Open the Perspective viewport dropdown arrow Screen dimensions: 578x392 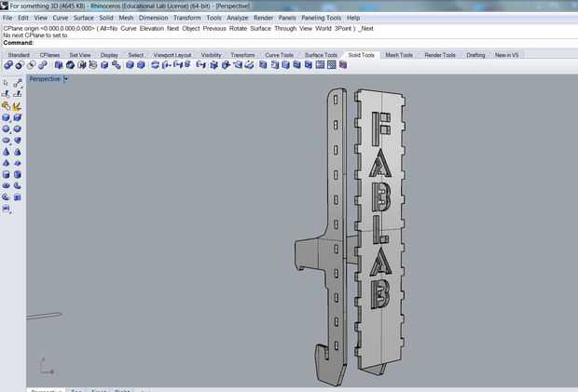click(65, 79)
